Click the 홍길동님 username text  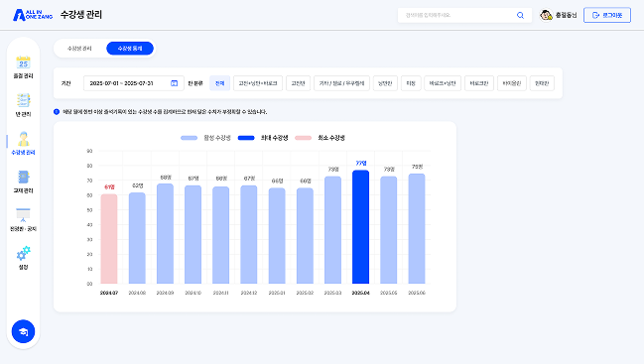pos(566,15)
